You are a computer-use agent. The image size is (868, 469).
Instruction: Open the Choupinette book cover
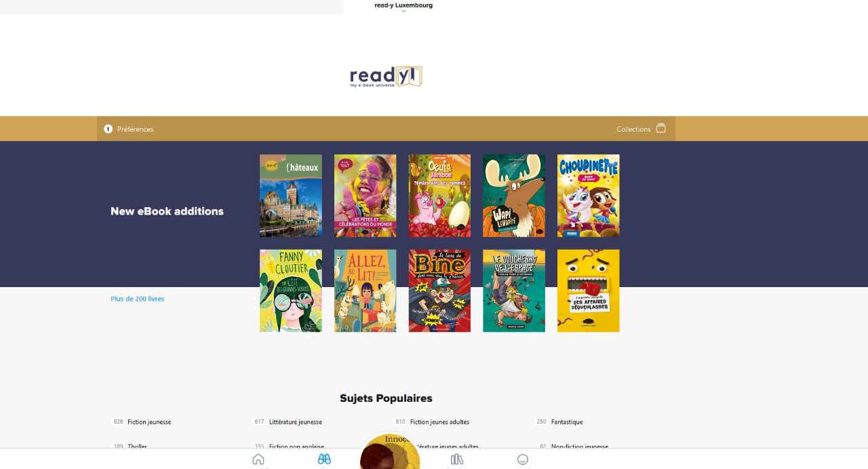589,195
